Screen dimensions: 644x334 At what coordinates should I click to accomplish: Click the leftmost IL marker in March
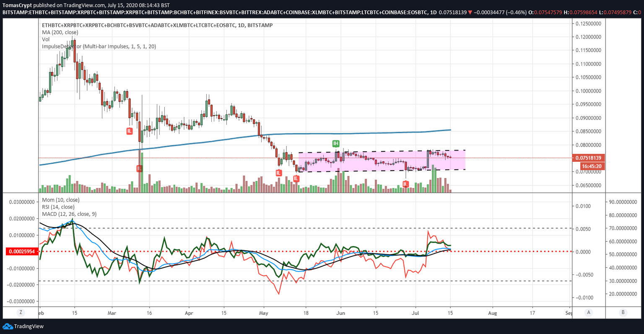(130, 131)
